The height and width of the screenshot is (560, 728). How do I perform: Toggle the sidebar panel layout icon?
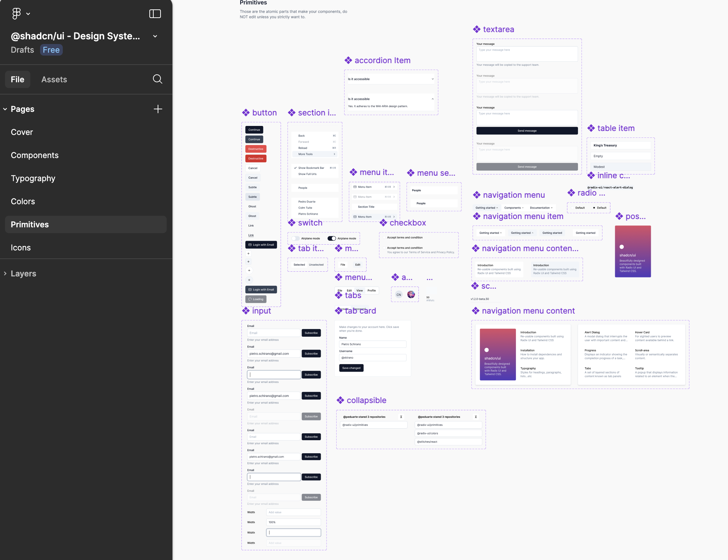click(155, 14)
